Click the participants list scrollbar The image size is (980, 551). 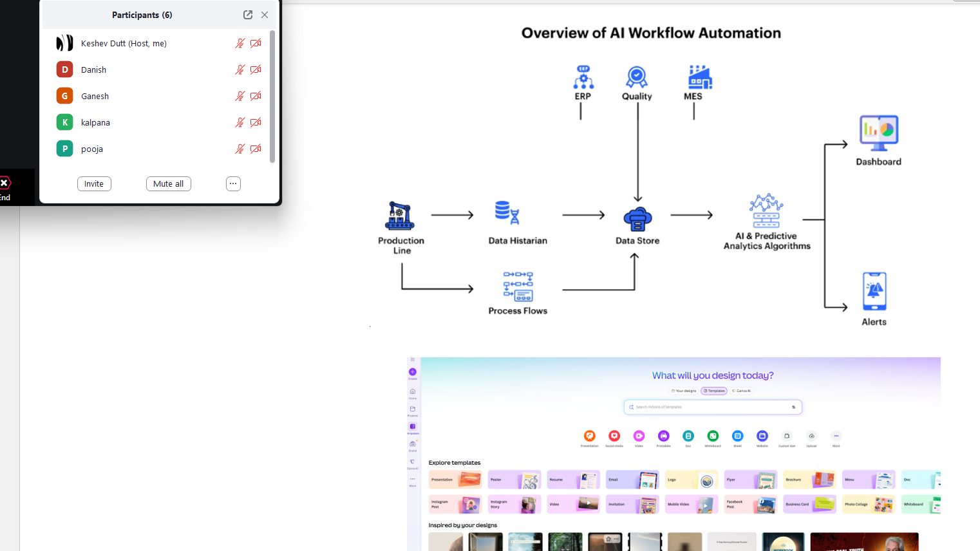click(x=272, y=97)
